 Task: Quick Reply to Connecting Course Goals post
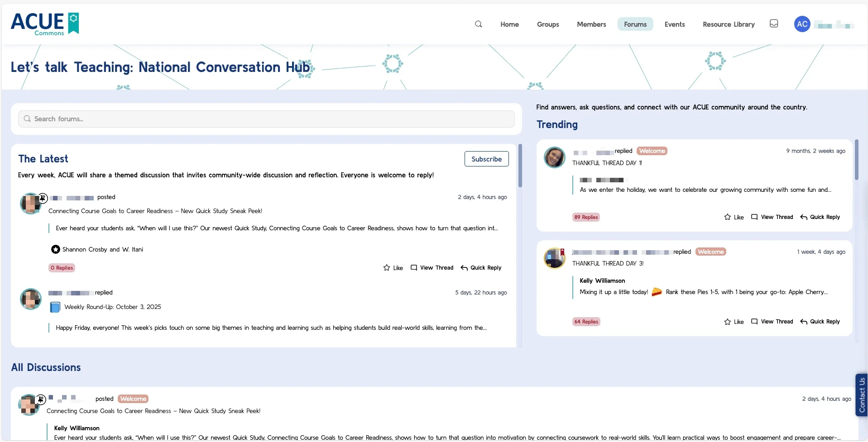click(481, 268)
